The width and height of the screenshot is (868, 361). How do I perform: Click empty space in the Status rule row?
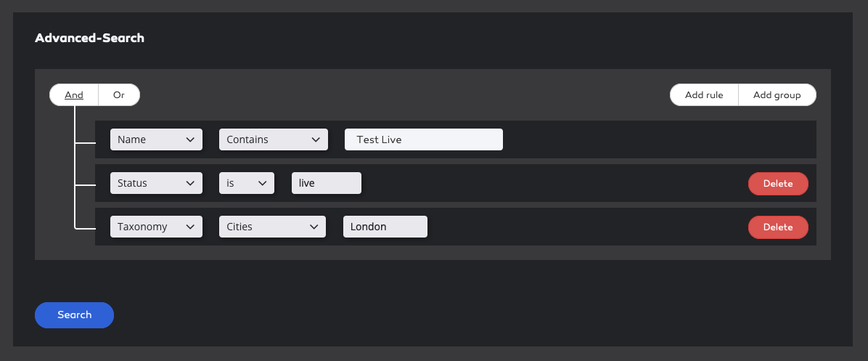coord(554,183)
